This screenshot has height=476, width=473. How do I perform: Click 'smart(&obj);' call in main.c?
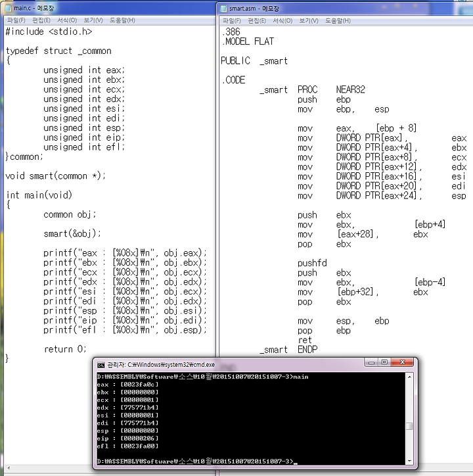(72, 234)
